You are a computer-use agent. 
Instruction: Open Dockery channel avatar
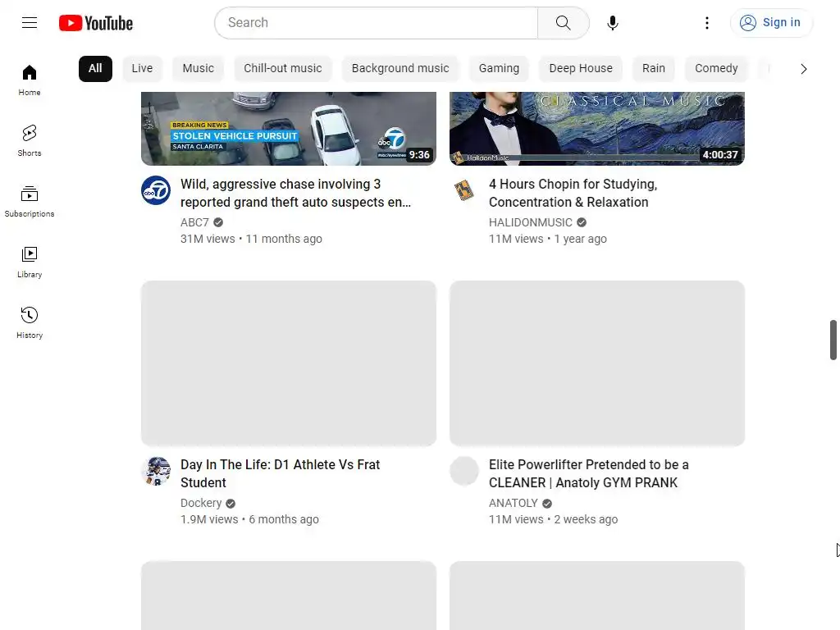[x=156, y=471]
